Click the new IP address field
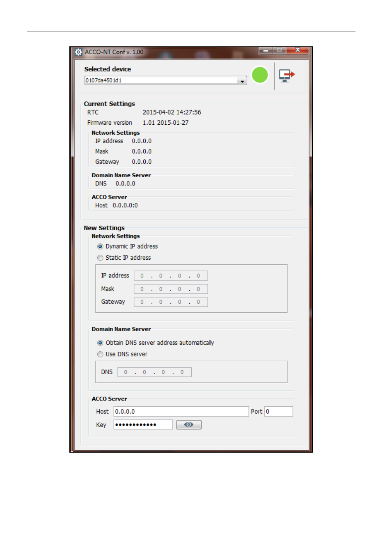Viewport: 392px width, 554px height. (x=171, y=276)
